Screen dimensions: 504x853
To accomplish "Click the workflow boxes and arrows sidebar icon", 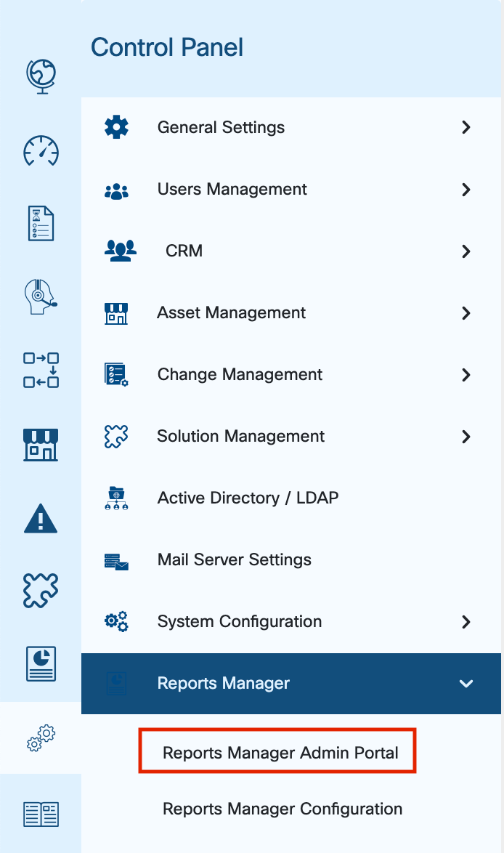I will click(41, 370).
